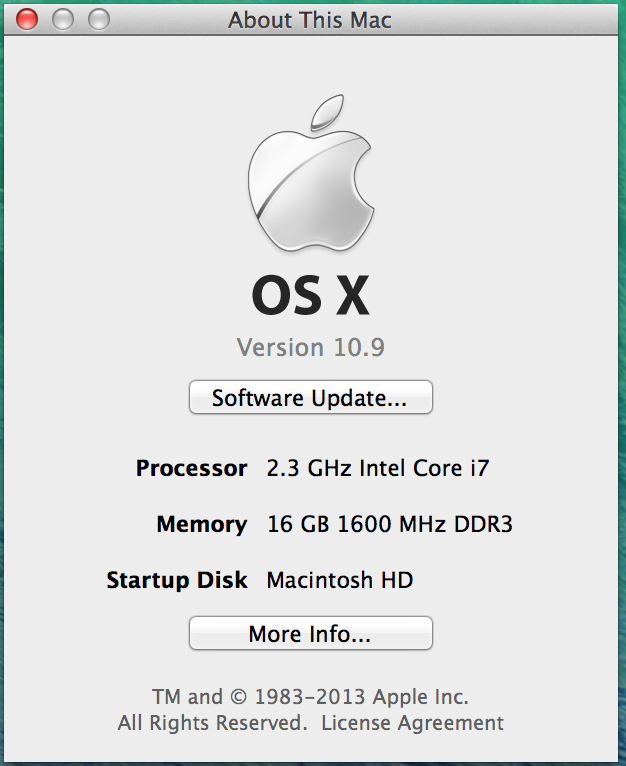
Task: Click the large OS X heading
Action: [x=310, y=295]
